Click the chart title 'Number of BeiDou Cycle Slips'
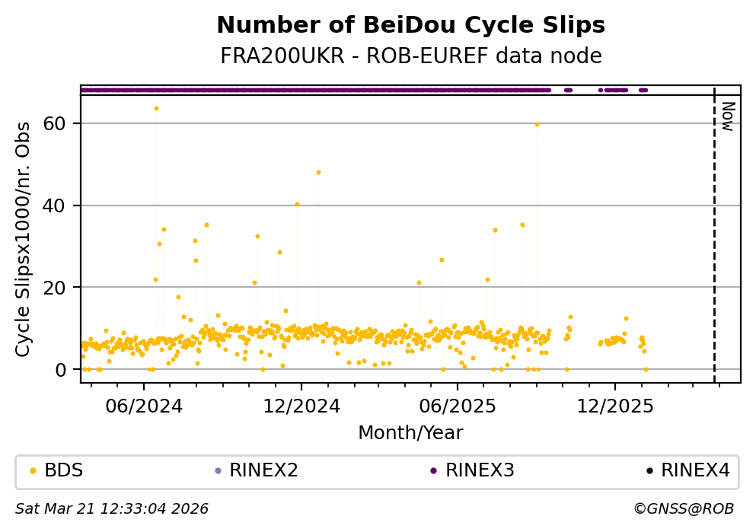 point(410,26)
